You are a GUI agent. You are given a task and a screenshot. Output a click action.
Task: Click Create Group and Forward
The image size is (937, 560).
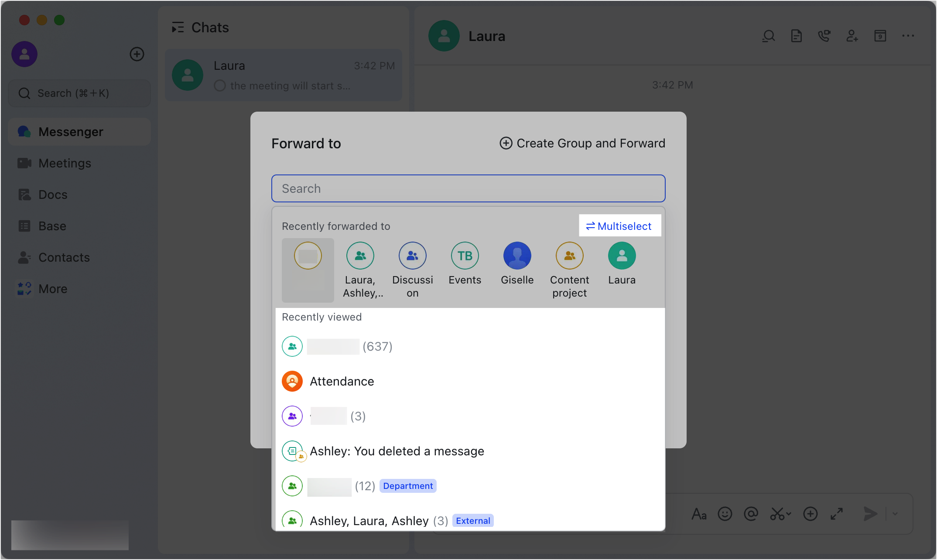point(582,143)
